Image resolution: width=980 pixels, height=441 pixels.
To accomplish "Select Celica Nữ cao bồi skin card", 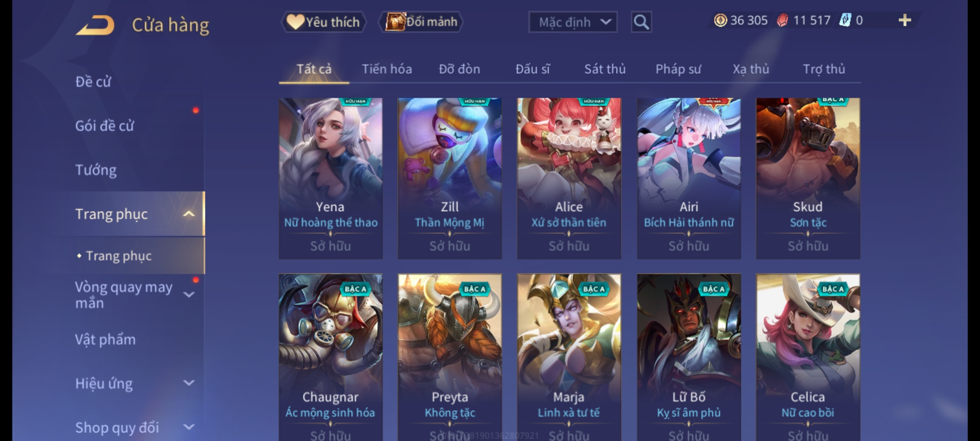I will [x=808, y=357].
